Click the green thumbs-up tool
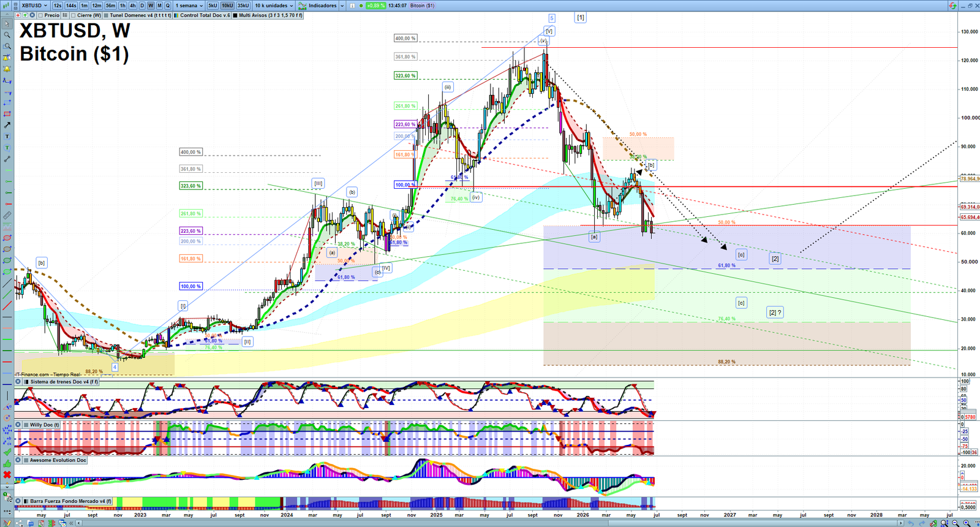Viewport: 980px width, 527px height. pyautogui.click(x=7, y=464)
